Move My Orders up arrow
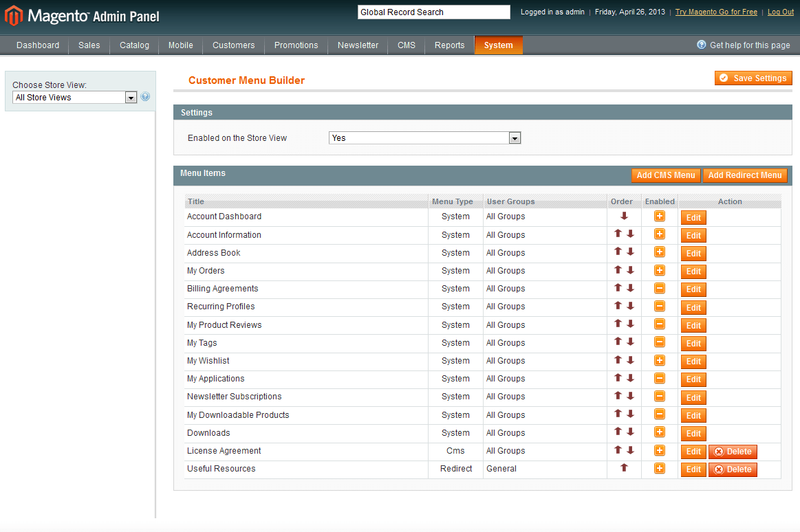This screenshot has width=800, height=532. click(x=618, y=270)
